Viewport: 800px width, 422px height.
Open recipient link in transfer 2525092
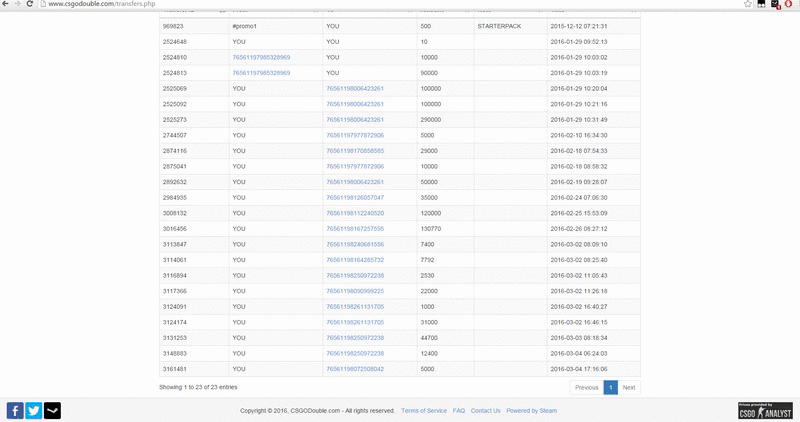(x=355, y=104)
